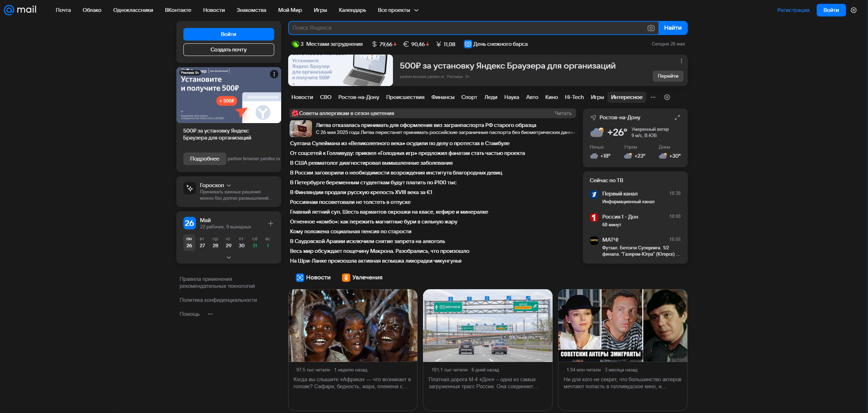Click Читать on allergy tips
This screenshot has width=868, height=413.
[563, 113]
